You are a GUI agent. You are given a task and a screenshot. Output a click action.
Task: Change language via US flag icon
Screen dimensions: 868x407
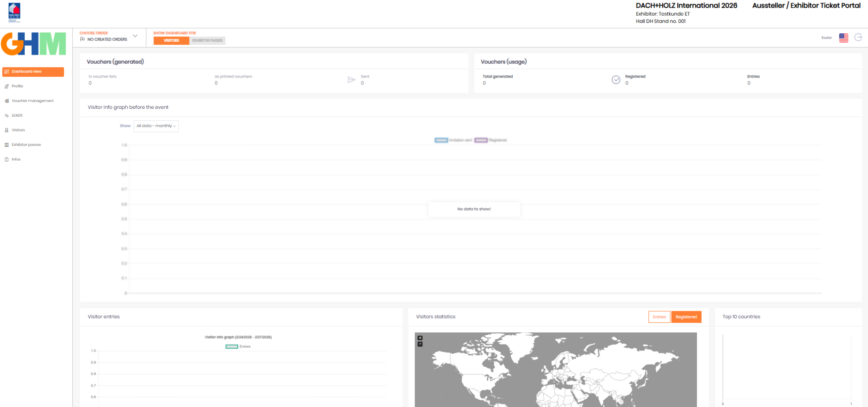click(x=843, y=38)
